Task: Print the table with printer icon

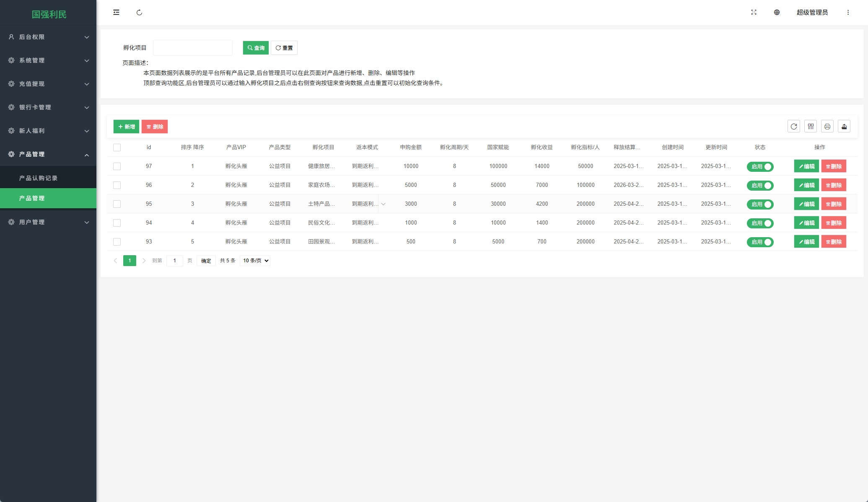Action: (827, 127)
